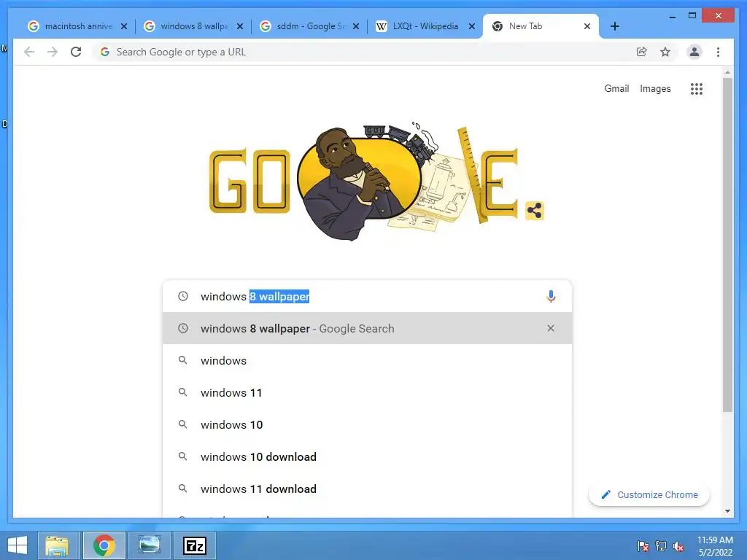
Task: Open a new tab with plus button
Action: click(614, 26)
